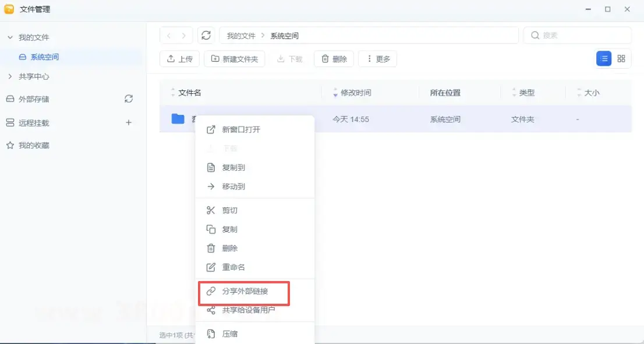Sort files by 修改时间 column

(x=355, y=93)
